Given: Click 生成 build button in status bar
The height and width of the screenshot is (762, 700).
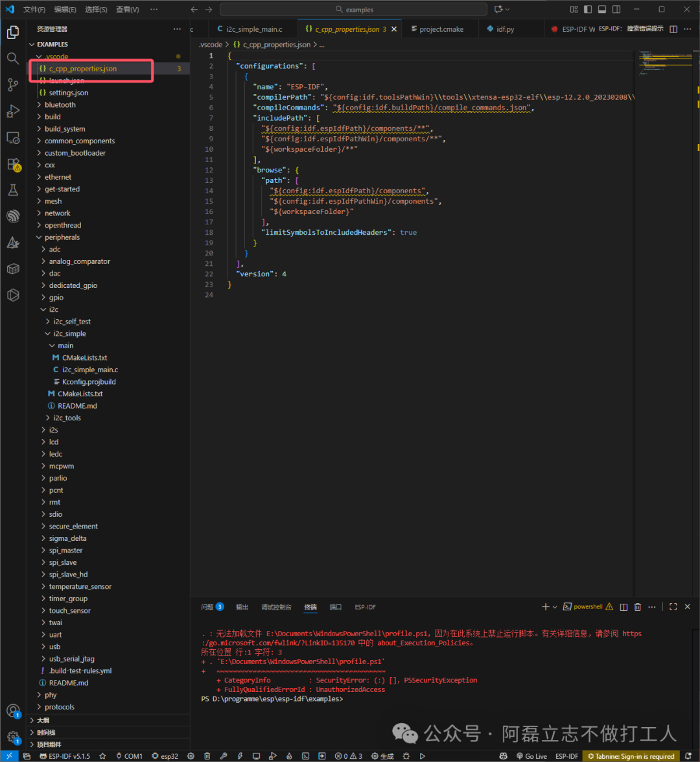Looking at the screenshot, I should click(382, 756).
